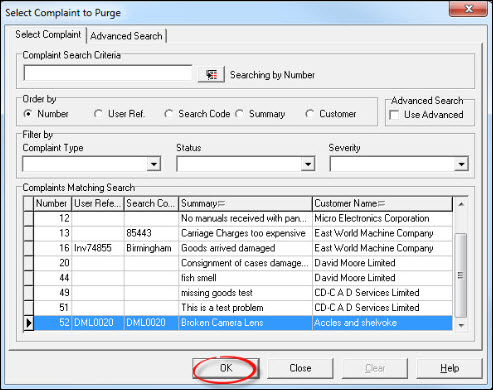The width and height of the screenshot is (493, 390).
Task: Click the complaints list scrollbar thumb
Action: click(461, 275)
